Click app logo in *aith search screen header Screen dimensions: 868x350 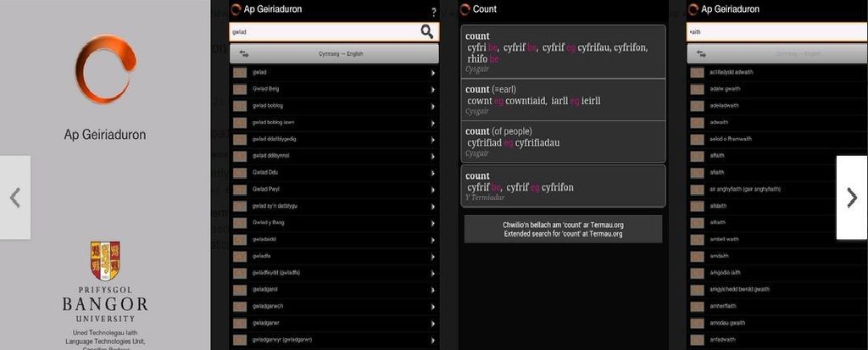pos(693,9)
